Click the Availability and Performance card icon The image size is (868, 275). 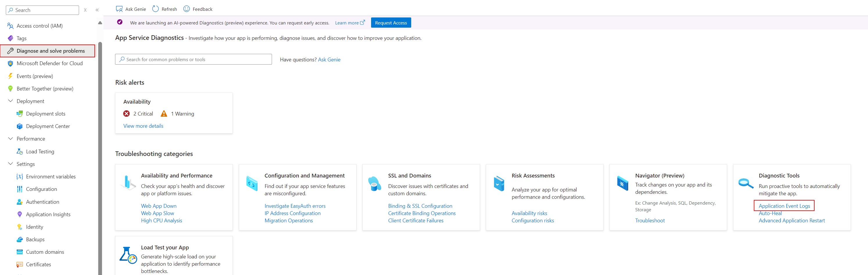(x=128, y=182)
